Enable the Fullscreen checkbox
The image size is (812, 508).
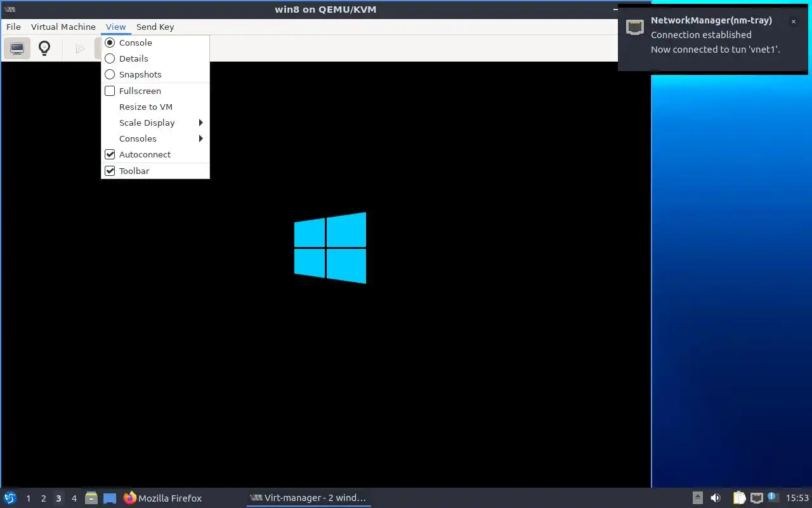[155, 91]
